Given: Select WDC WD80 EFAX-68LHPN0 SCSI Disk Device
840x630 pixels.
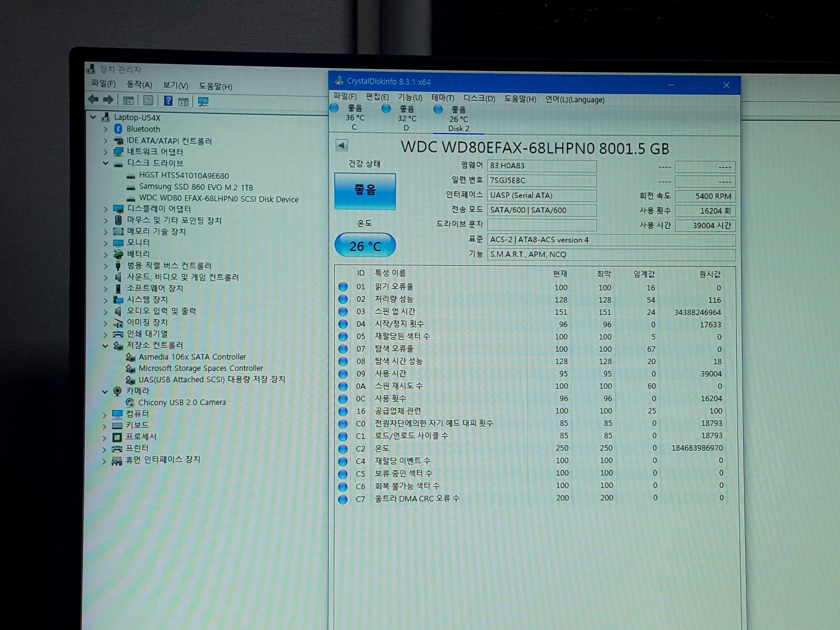Looking at the screenshot, I should pos(219,199).
